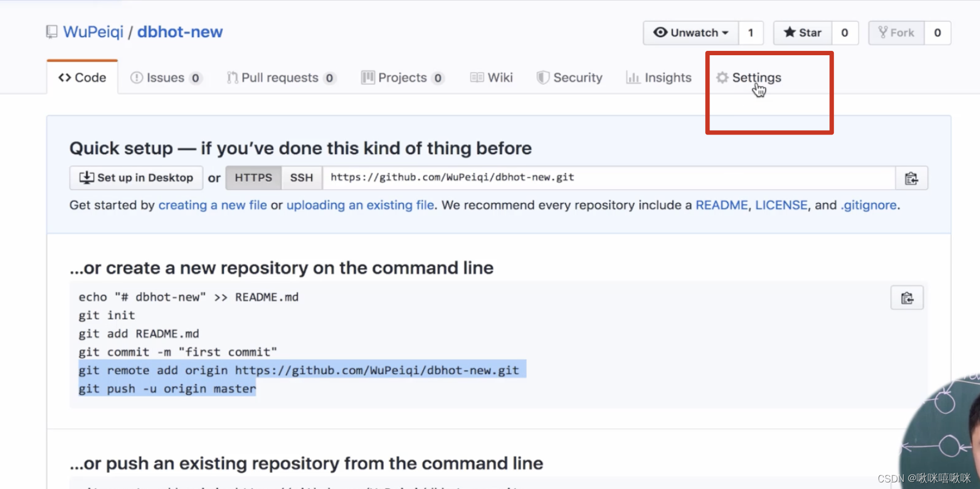Click the fork icon in Fork button
The width and height of the screenshot is (980, 489).
tap(883, 32)
